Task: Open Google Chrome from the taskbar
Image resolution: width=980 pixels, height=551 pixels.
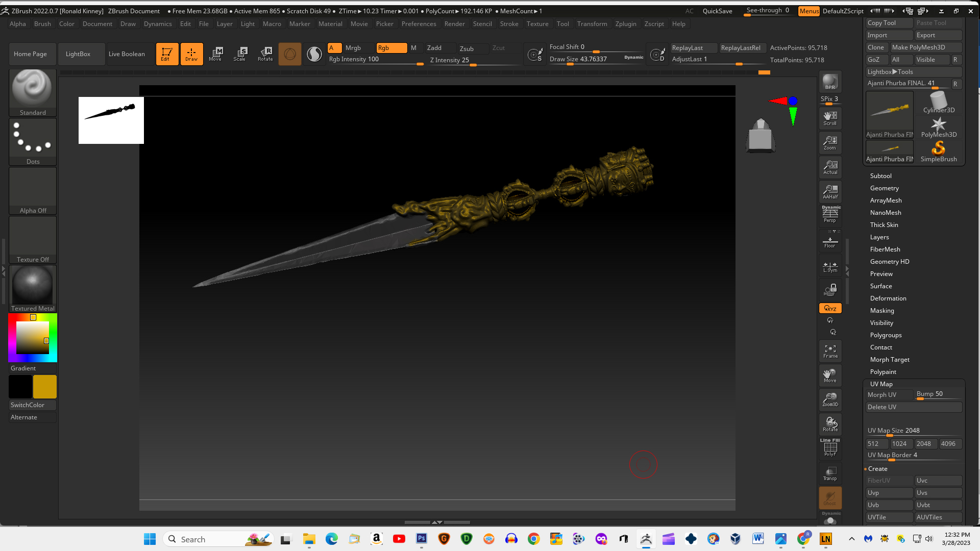Action: pyautogui.click(x=534, y=539)
